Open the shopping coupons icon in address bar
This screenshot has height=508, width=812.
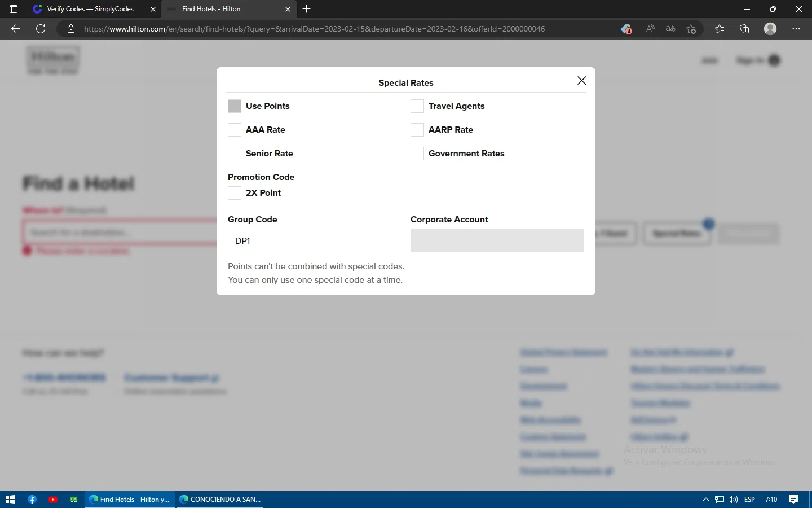tap(626, 29)
